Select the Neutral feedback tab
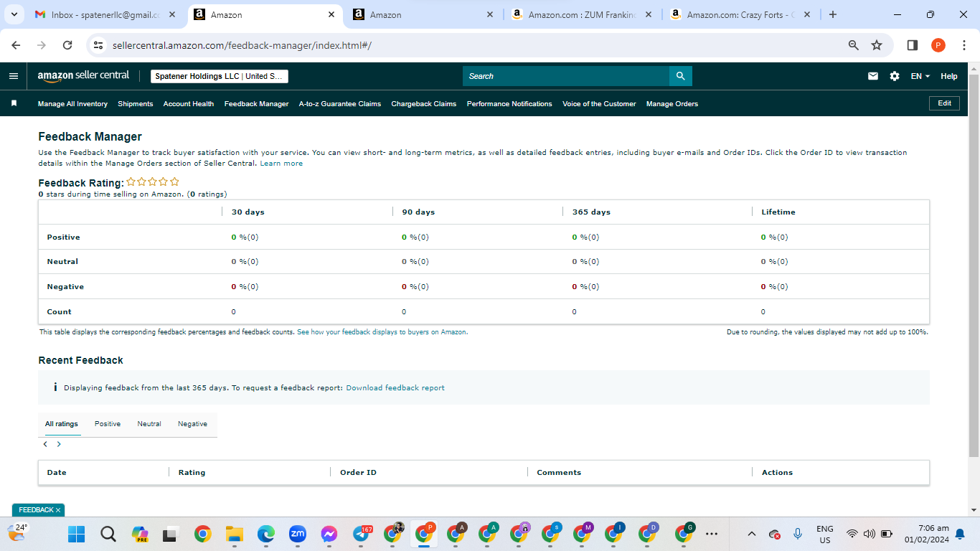The height and width of the screenshot is (551, 980). 149,424
